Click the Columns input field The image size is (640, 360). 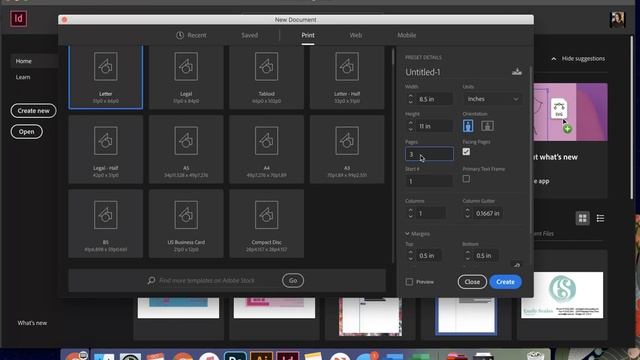[x=431, y=213]
